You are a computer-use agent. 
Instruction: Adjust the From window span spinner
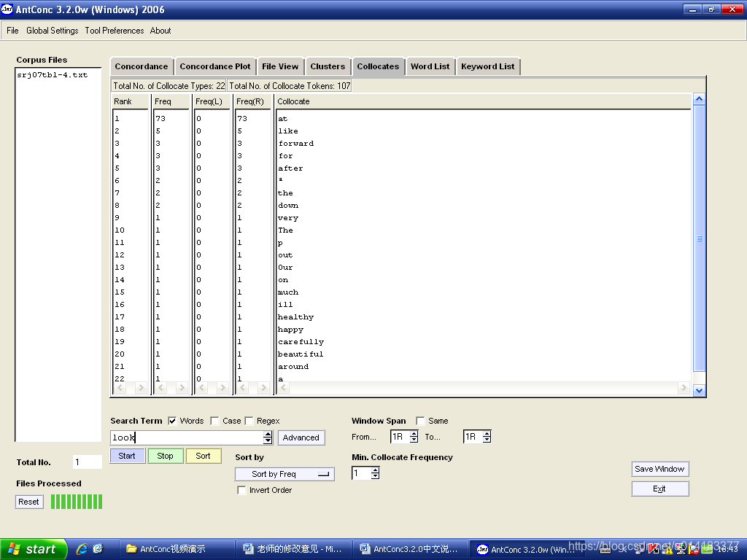click(x=414, y=437)
